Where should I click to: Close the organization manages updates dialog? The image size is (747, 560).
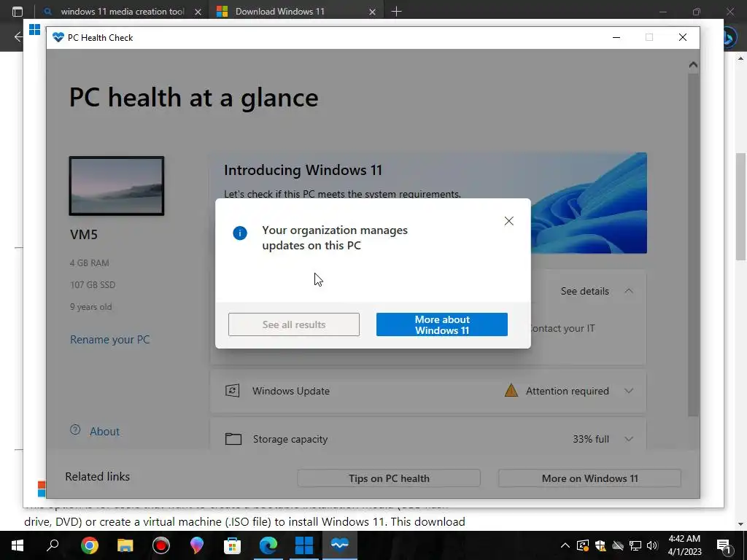click(x=508, y=221)
